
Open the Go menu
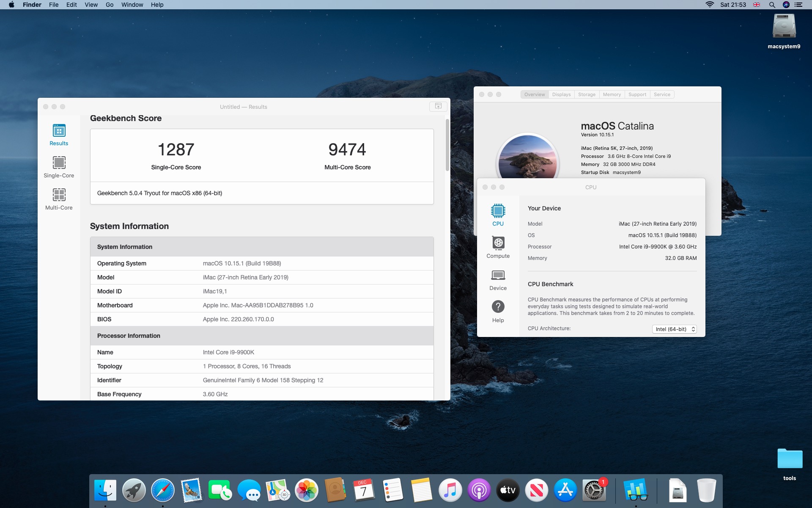110,5
